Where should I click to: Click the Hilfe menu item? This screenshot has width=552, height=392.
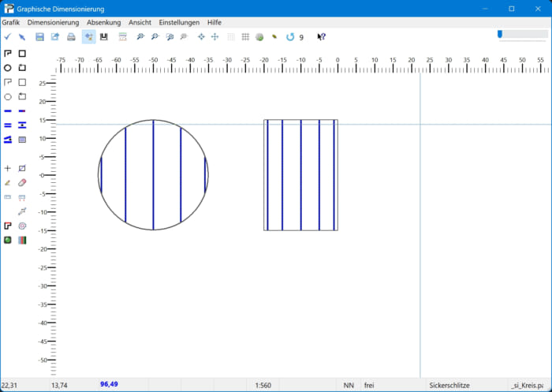(214, 23)
